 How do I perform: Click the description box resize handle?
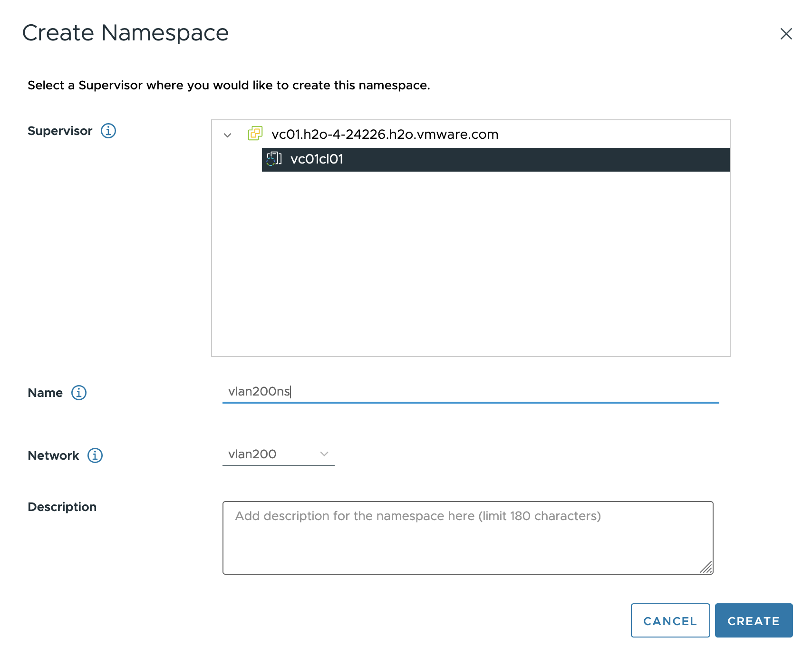pyautogui.click(x=706, y=568)
